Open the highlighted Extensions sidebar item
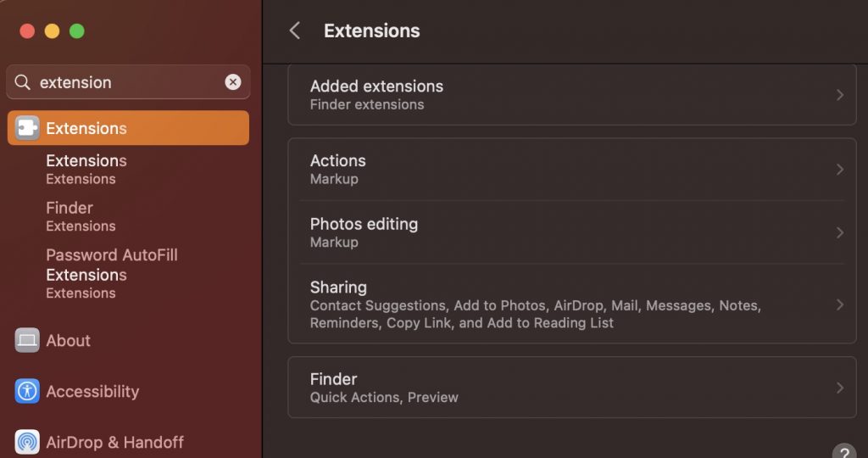 (128, 128)
